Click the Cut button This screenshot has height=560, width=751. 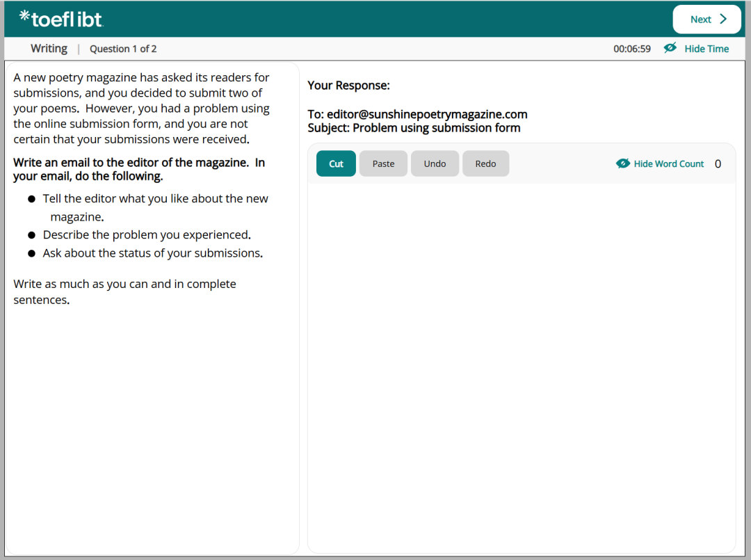[x=336, y=163]
